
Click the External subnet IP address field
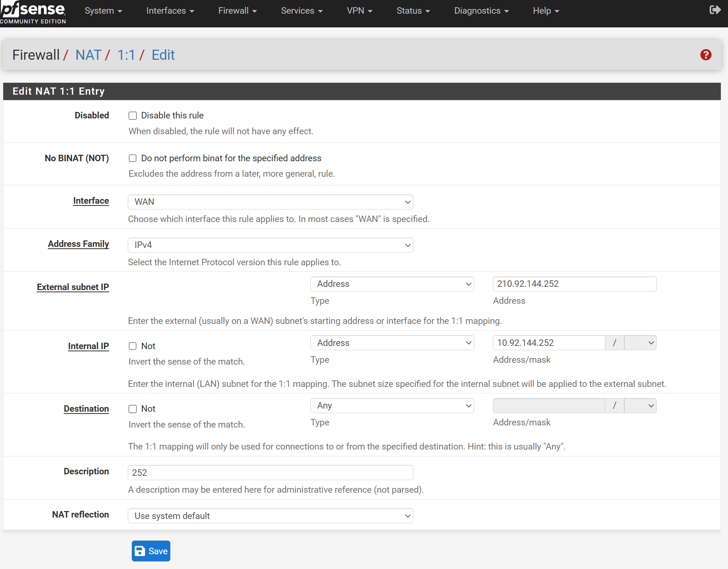pyautogui.click(x=574, y=284)
